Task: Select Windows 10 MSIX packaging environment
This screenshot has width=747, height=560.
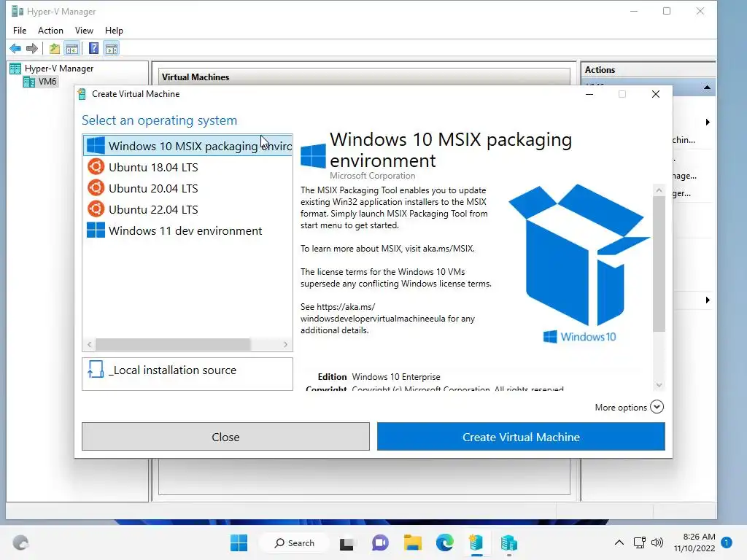Action: (187, 146)
